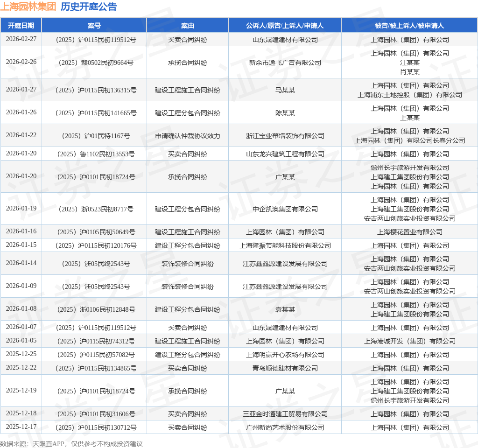Image resolution: width=478 pixels, height=448 pixels.
Task: Click cause 申请确认仲裁协议效力
Action: pyautogui.click(x=188, y=136)
